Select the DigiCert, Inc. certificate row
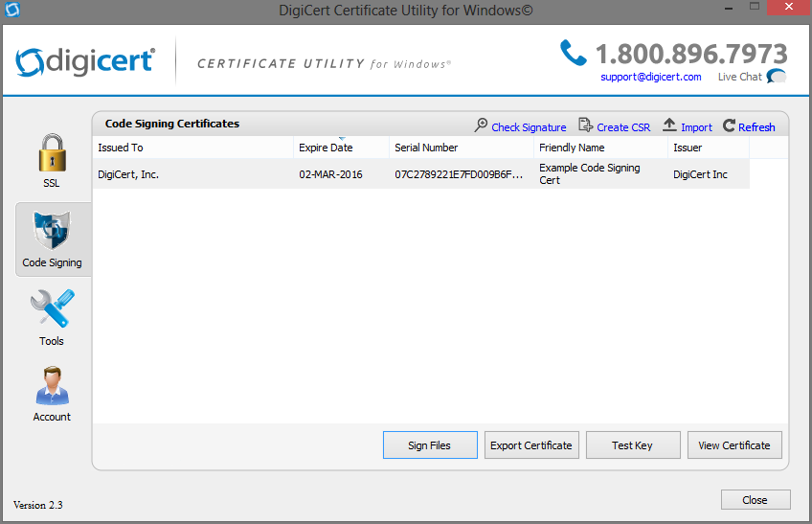 coord(421,174)
